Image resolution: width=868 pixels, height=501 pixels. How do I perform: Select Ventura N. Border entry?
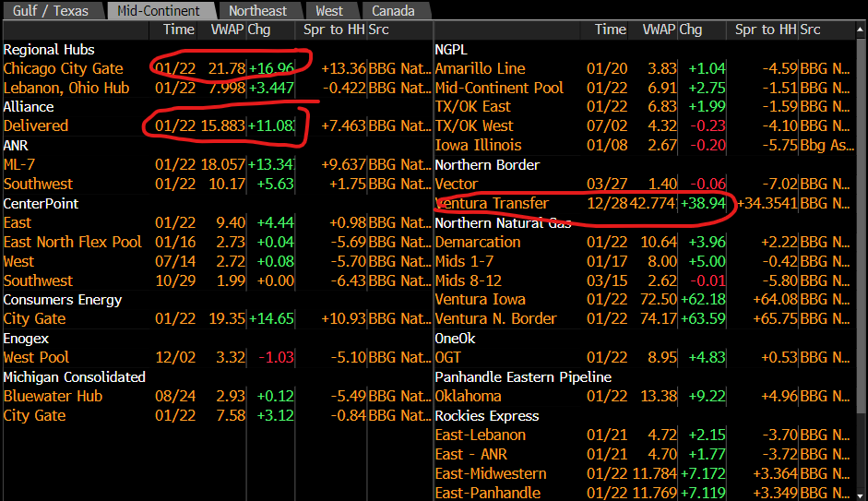pos(645,319)
